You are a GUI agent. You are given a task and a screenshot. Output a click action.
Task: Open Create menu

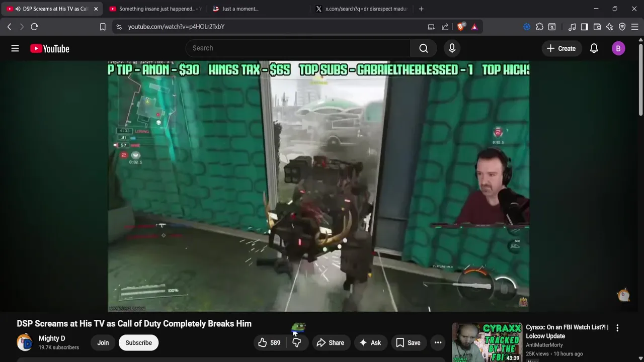coord(561,48)
